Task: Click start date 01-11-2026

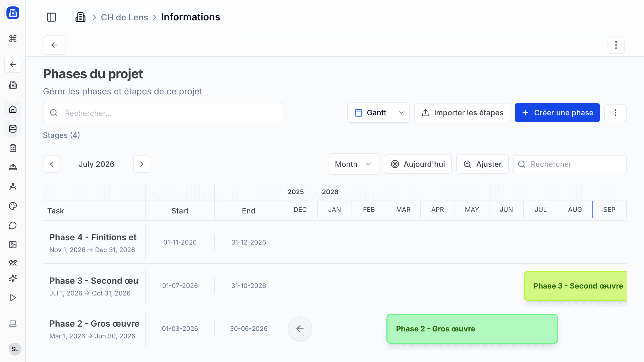Action: pos(180,242)
